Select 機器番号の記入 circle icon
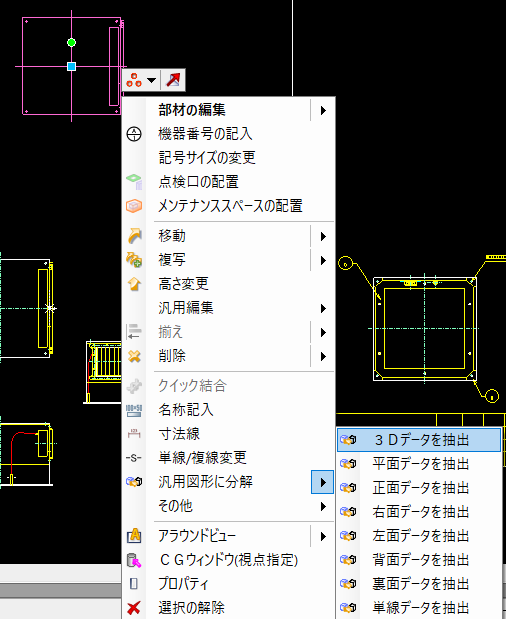 tap(134, 134)
